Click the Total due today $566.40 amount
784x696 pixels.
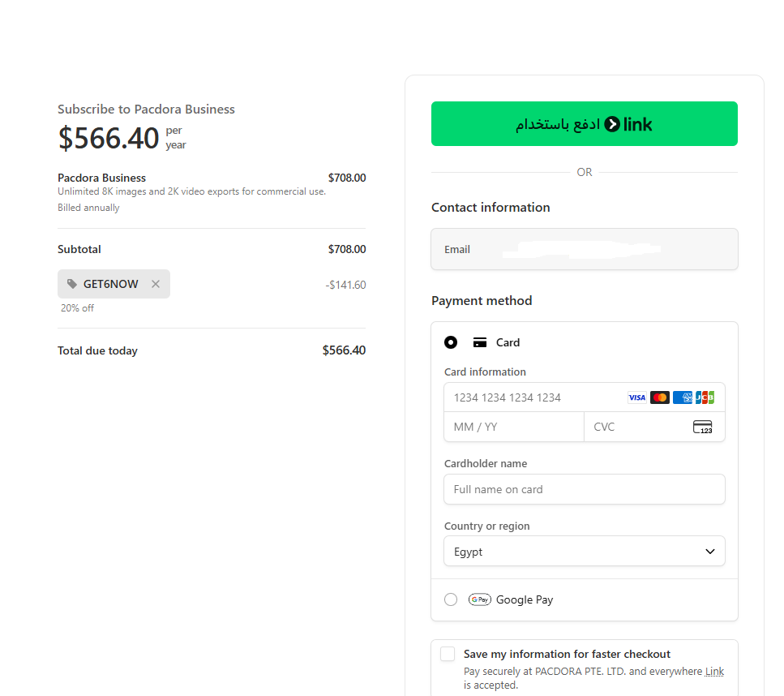coord(344,350)
